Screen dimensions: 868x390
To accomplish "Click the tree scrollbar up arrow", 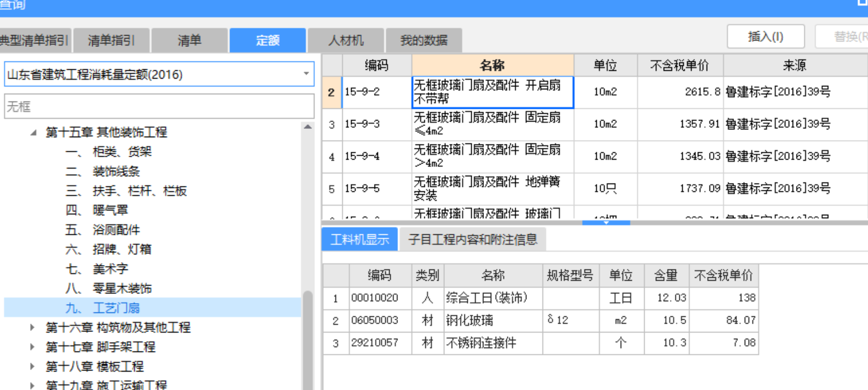I will click(308, 127).
